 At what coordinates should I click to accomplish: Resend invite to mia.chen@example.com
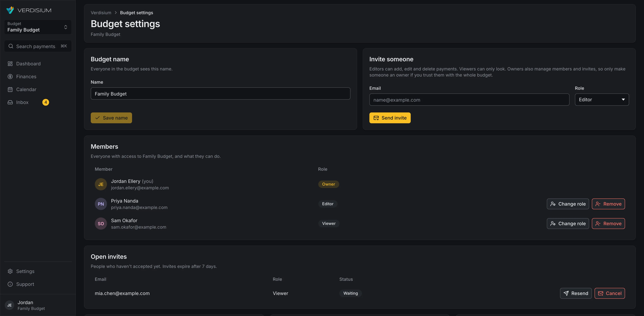(576, 293)
